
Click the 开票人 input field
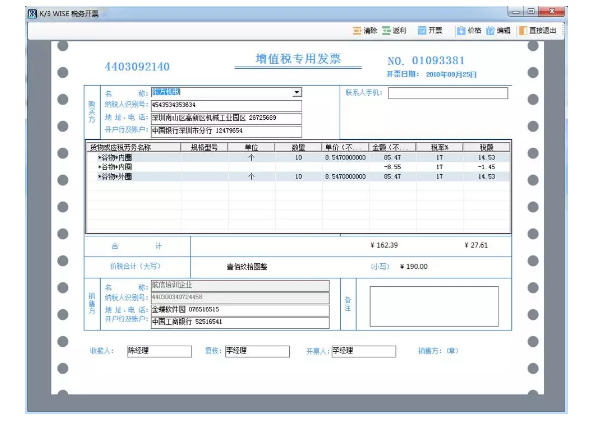[x=364, y=351]
